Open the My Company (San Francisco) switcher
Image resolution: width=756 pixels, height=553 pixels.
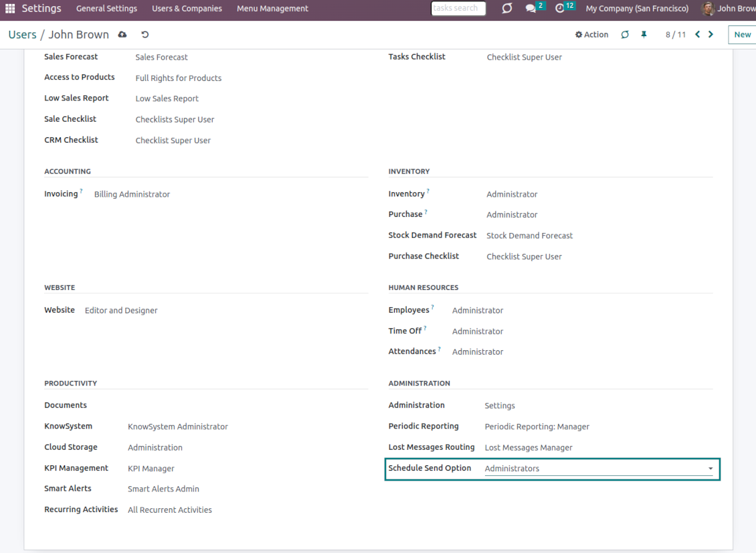click(636, 9)
